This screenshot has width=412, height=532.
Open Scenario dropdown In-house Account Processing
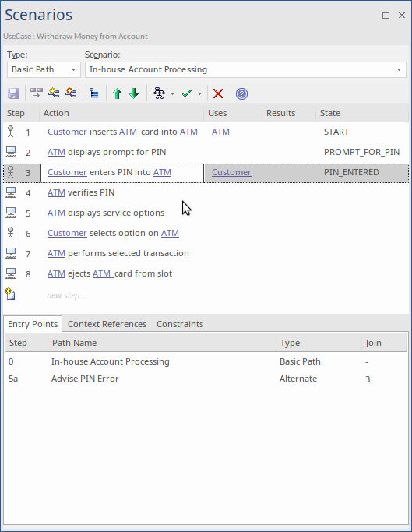click(245, 69)
